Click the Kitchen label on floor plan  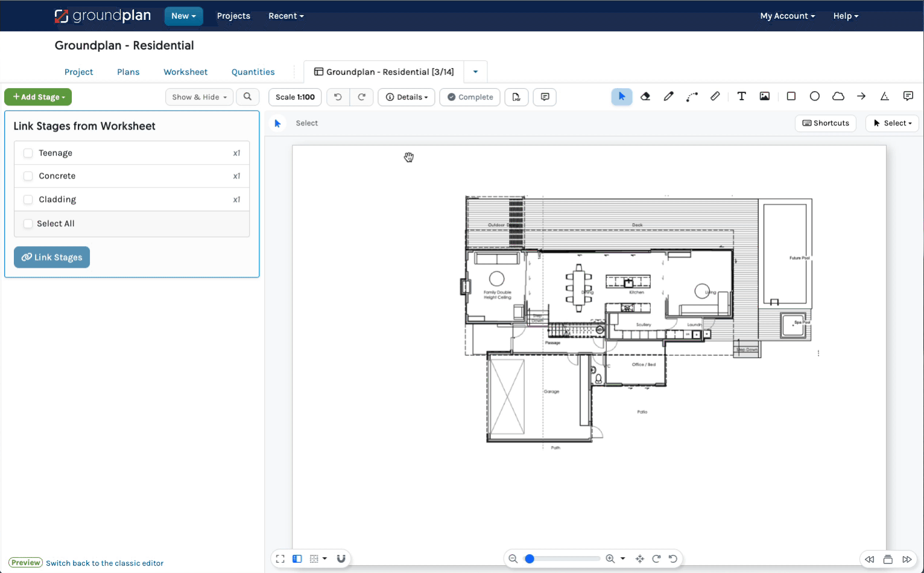point(637,293)
